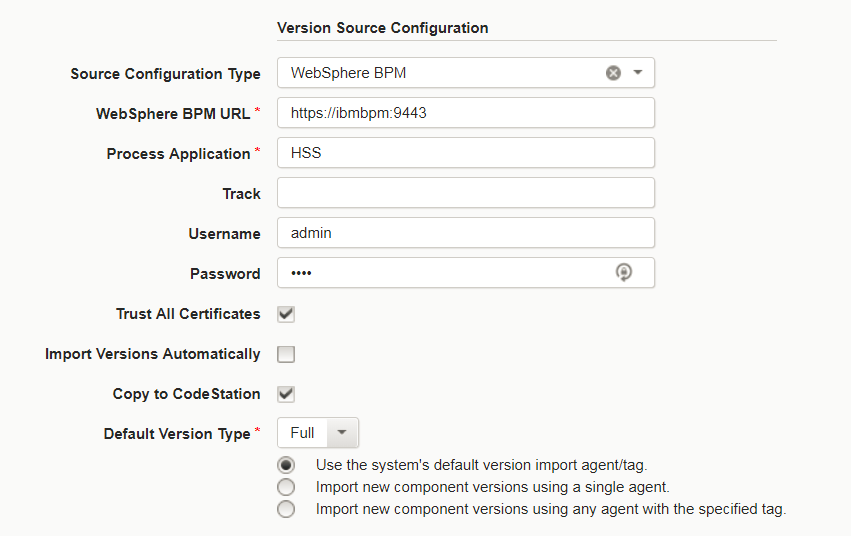Clear the Source Configuration Type selection
This screenshot has height=536, width=851.
pos(613,73)
